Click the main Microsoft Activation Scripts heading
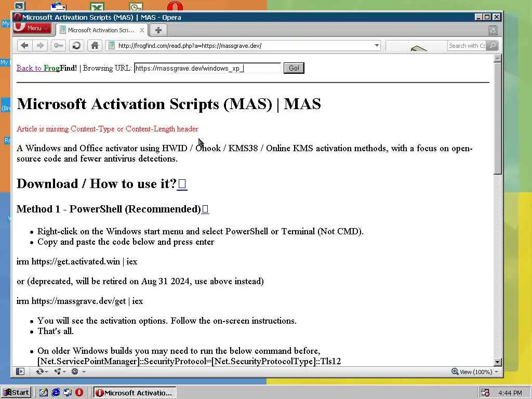The image size is (532, 399). point(169,104)
